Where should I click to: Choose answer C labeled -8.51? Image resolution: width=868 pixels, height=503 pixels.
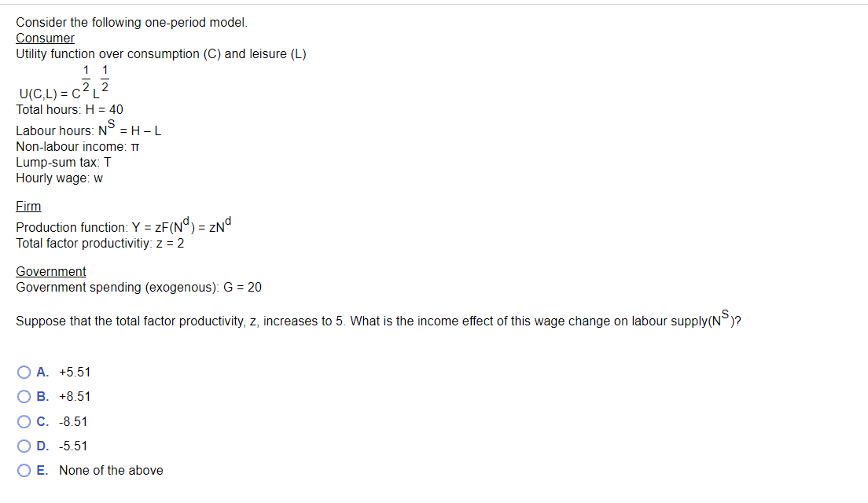[71, 421]
